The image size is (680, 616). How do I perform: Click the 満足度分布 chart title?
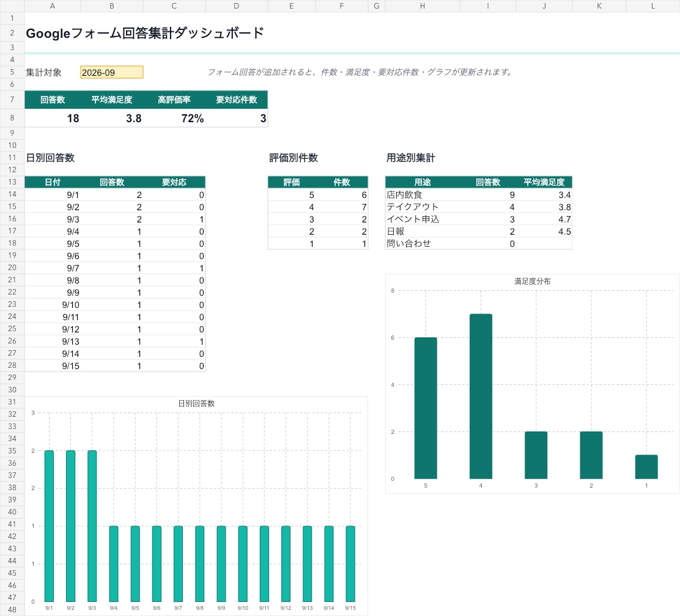pos(532,281)
